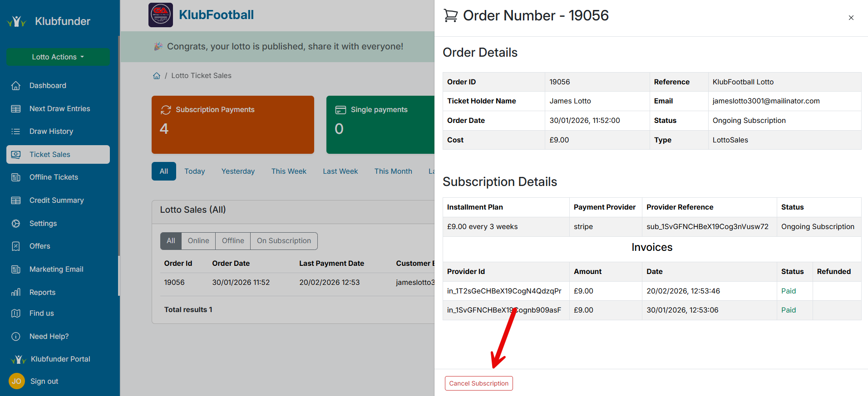Viewport: 868px width, 396px height.
Task: Click the Subscription Payments refresh icon
Action: pos(166,110)
